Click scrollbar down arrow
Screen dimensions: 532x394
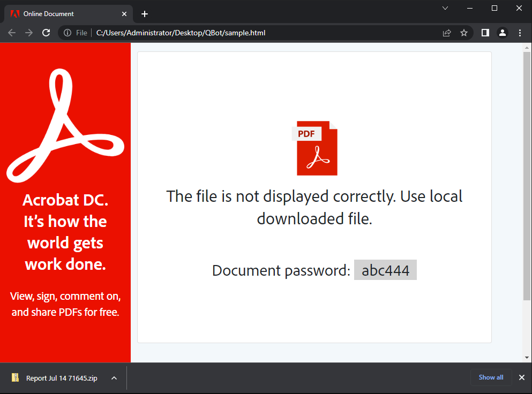coord(527,358)
